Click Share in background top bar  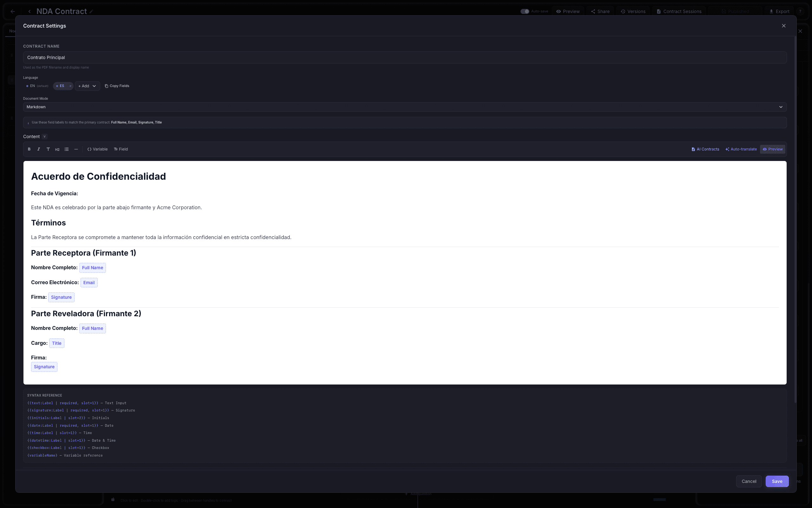[600, 11]
